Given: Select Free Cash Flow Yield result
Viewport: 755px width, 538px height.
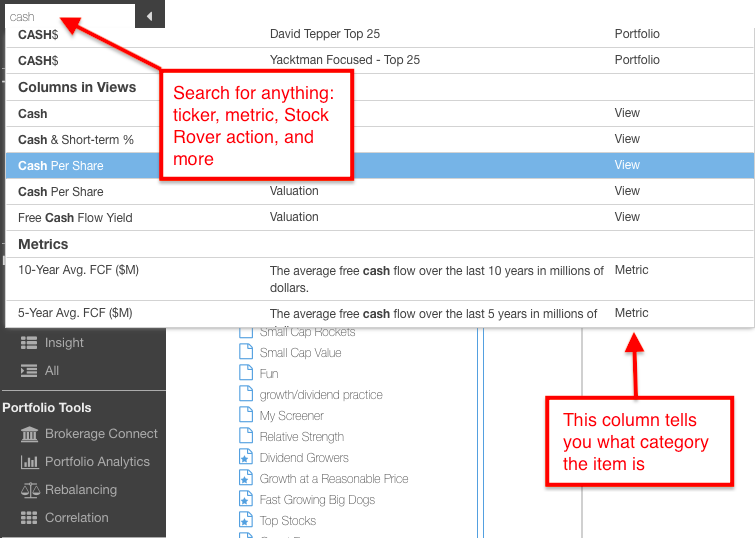Looking at the screenshot, I should tap(379, 218).
